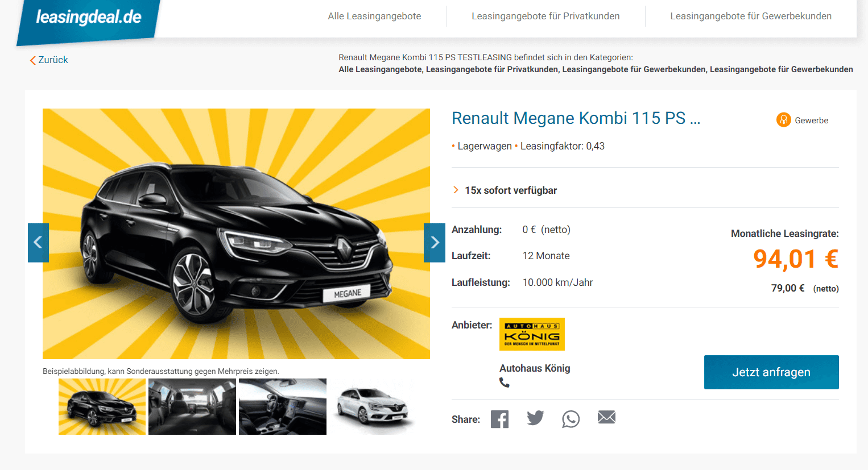Viewport: 868px width, 470px height.
Task: Open Leasingangebote für Gewerbekunden menu item
Action: point(751,16)
